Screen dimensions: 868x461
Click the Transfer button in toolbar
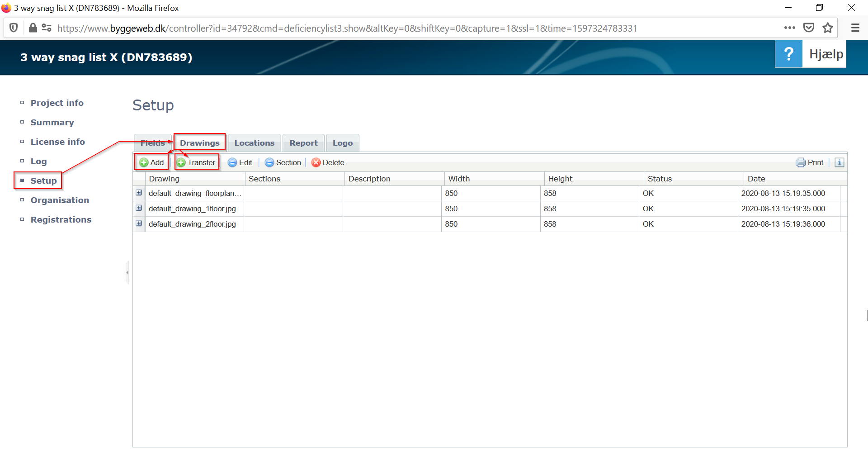(x=196, y=162)
